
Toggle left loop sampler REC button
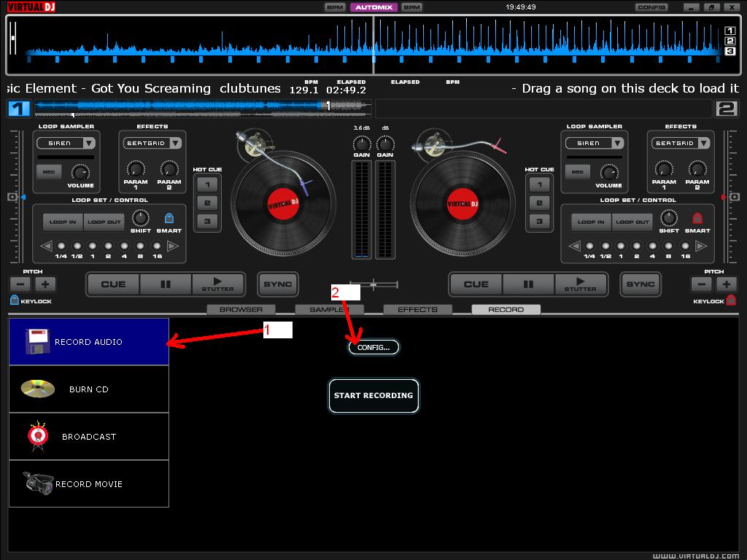pyautogui.click(x=49, y=172)
